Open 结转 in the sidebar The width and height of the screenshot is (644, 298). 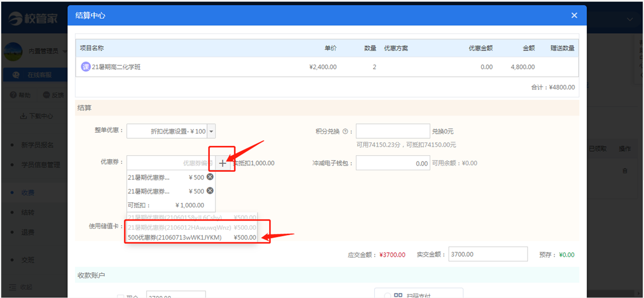28,212
